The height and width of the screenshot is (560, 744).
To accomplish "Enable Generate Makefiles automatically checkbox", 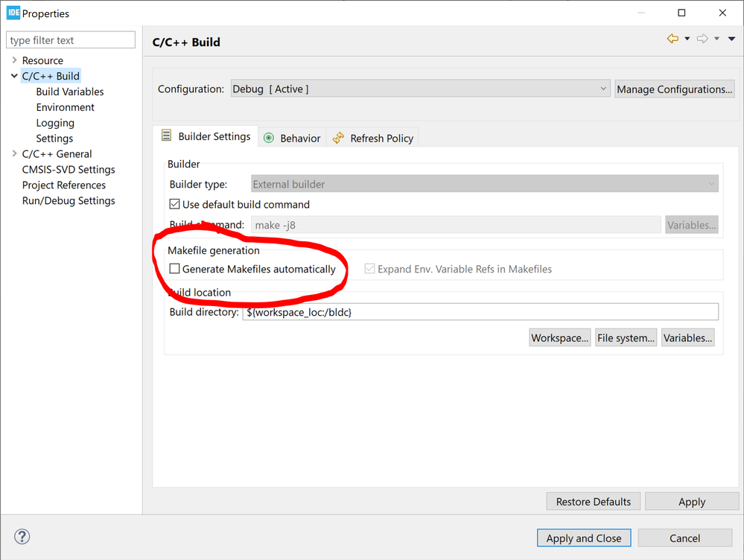I will pyautogui.click(x=175, y=269).
